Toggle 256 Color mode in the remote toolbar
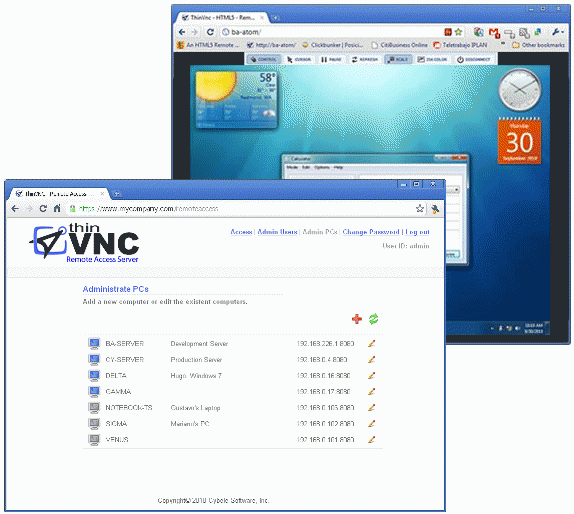The image size is (574, 514). 432,59
